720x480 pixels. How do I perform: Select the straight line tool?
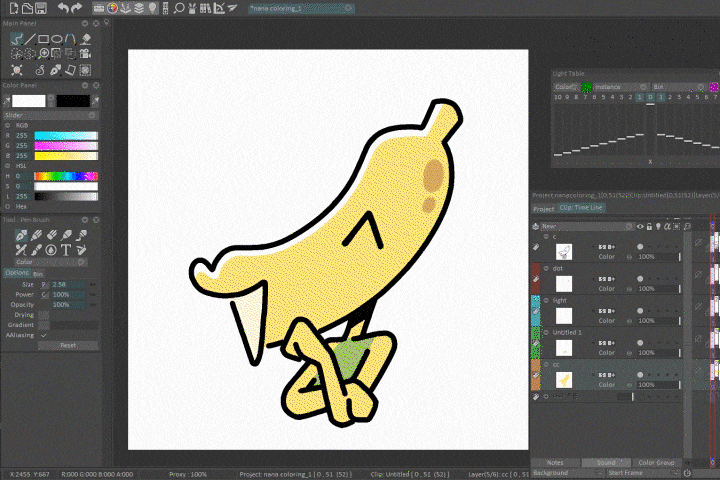pos(30,39)
